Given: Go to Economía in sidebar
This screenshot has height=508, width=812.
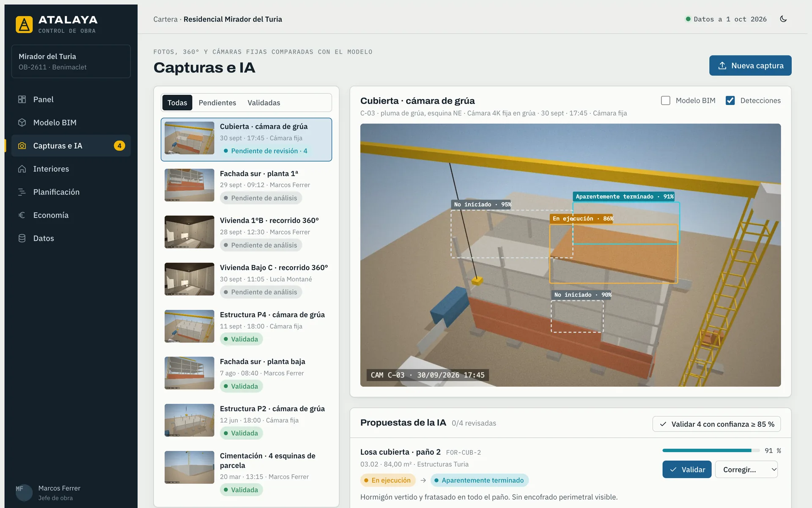Looking at the screenshot, I should [x=71, y=215].
